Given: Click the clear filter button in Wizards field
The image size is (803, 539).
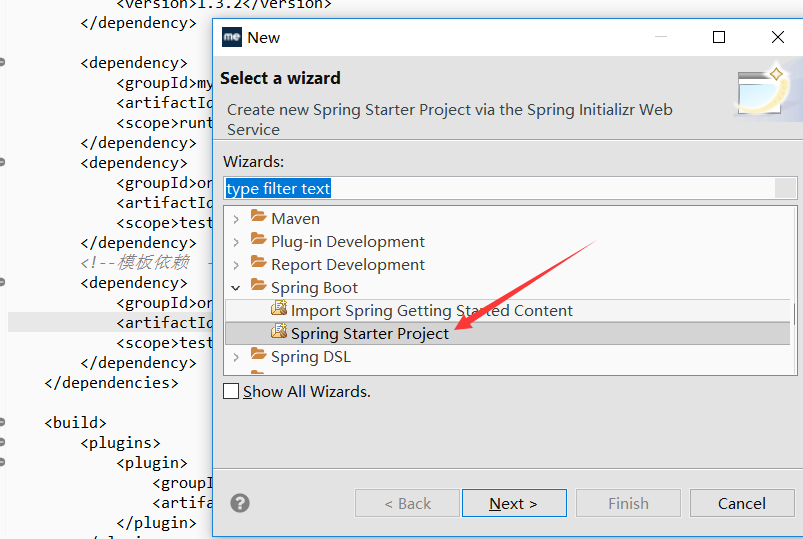Looking at the screenshot, I should click(x=785, y=188).
